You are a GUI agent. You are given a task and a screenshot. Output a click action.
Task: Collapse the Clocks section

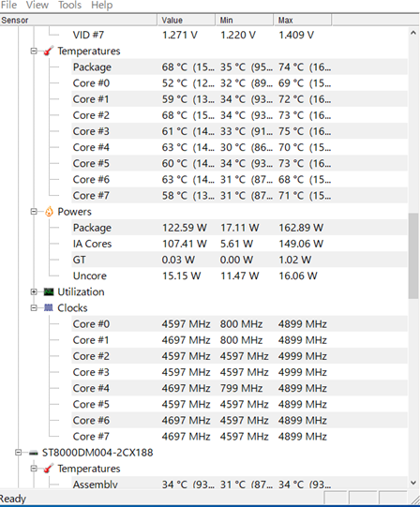pos(34,307)
